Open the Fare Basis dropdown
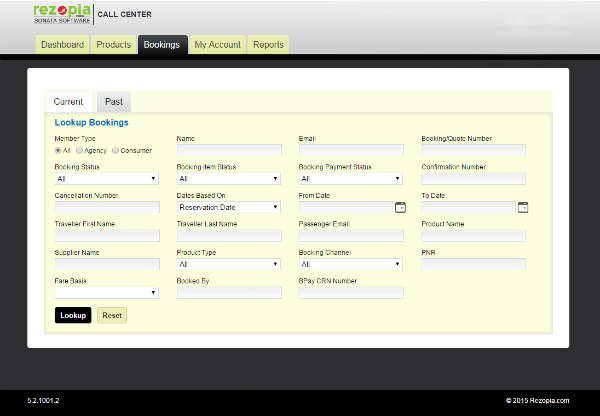Screen dimensions: 600x416 tap(106, 293)
